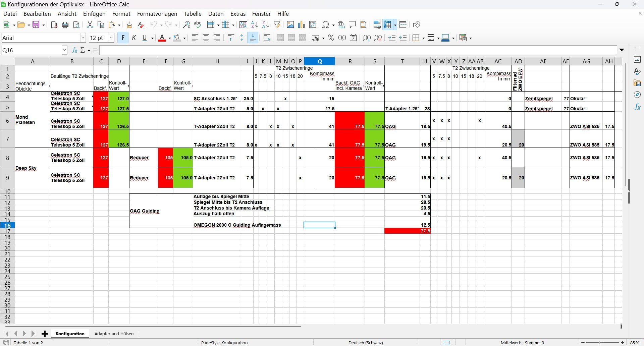Increase indent icon

pyautogui.click(x=392, y=38)
